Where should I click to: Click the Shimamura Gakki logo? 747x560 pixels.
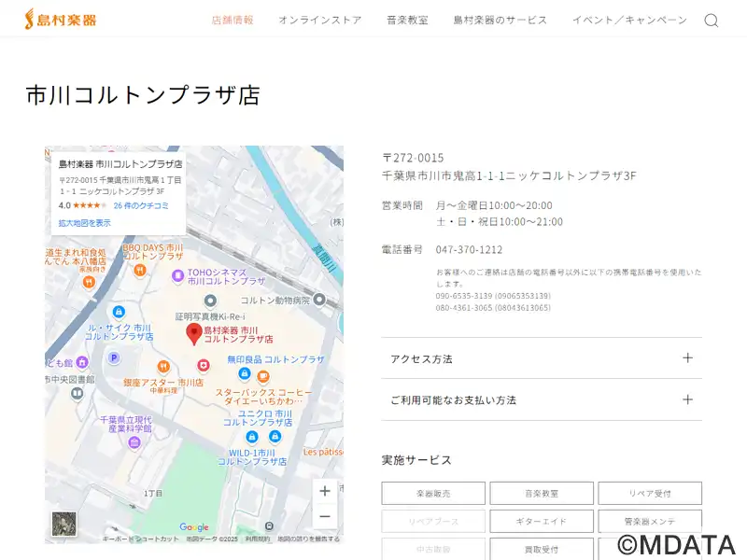(x=61, y=19)
